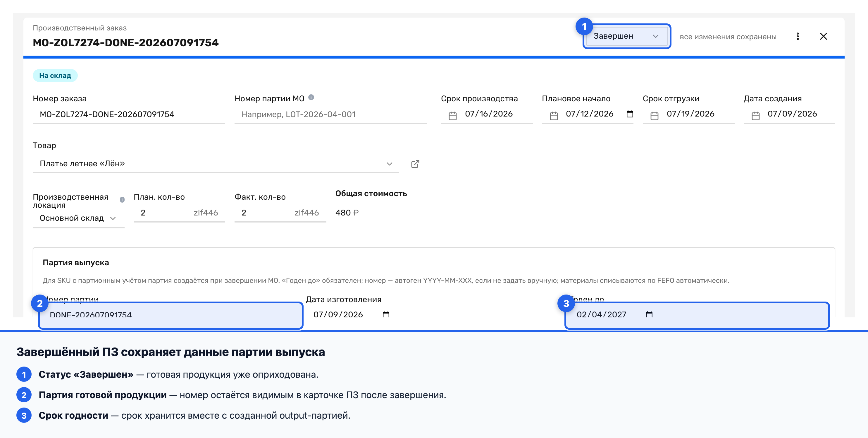Edit Срок отгрузки date 07/19/2026
868x438 pixels.
[x=690, y=114]
